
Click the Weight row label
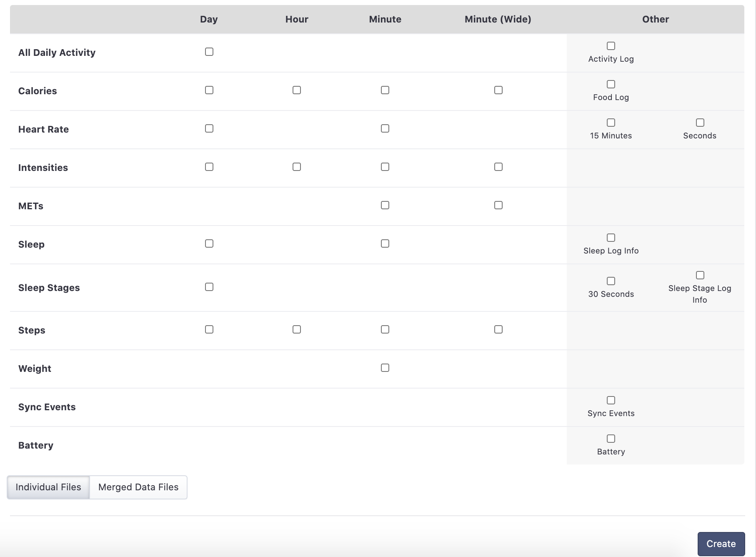[x=35, y=369]
